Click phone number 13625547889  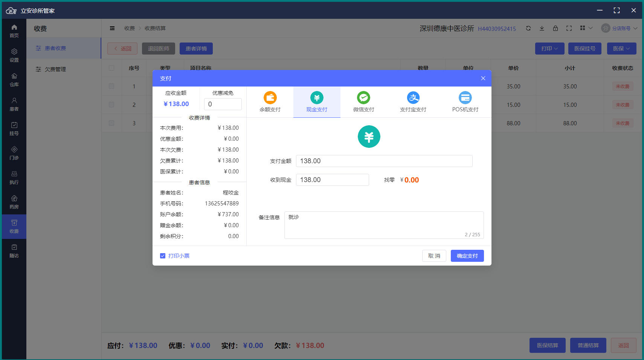(222, 204)
